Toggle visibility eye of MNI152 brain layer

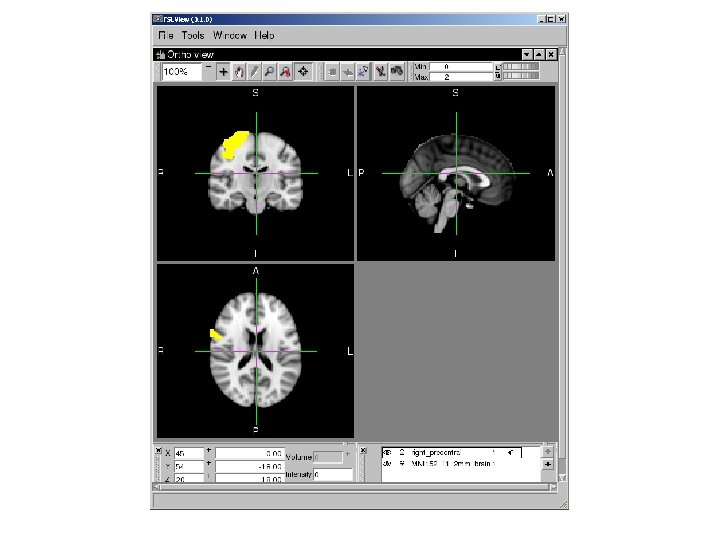coord(387,464)
